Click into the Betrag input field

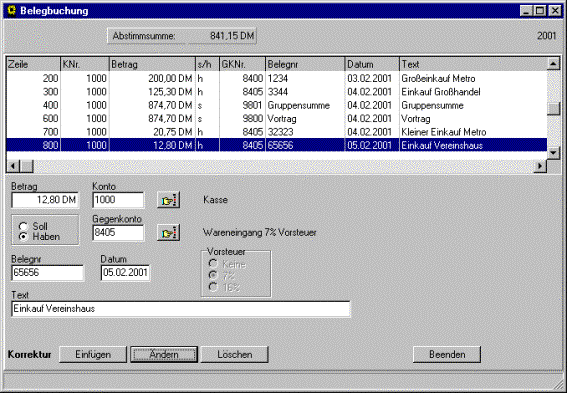click(x=45, y=200)
